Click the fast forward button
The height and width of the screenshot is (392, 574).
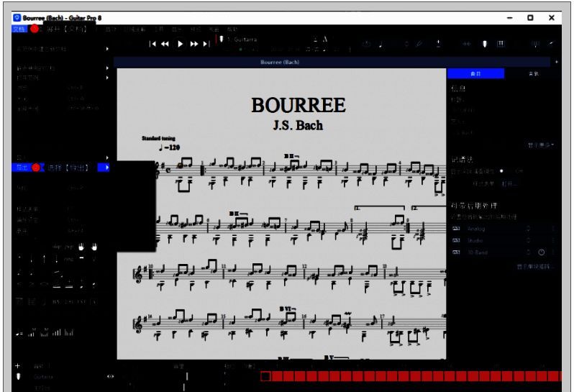[194, 44]
